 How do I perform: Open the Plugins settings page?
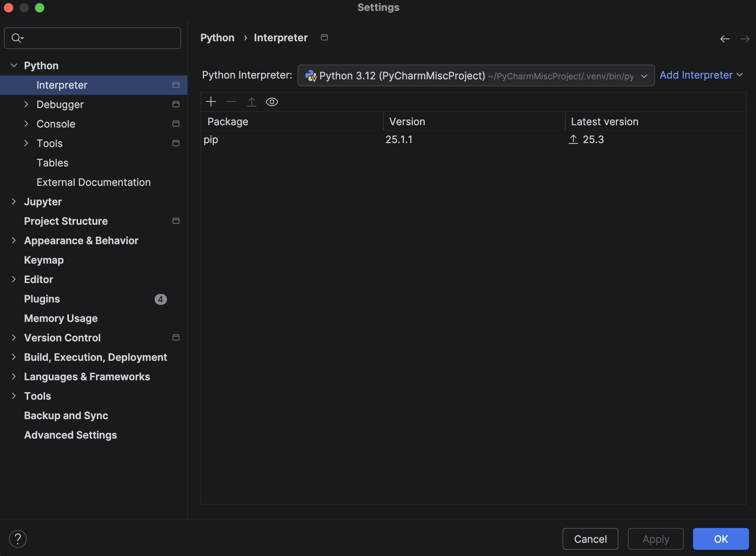point(42,299)
